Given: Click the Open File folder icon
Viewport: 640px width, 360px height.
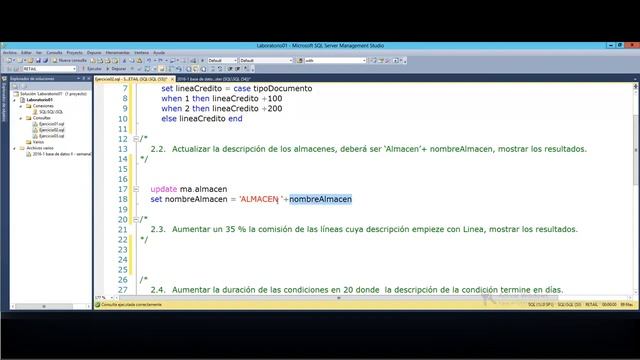Looking at the screenshot, I should (30, 60).
